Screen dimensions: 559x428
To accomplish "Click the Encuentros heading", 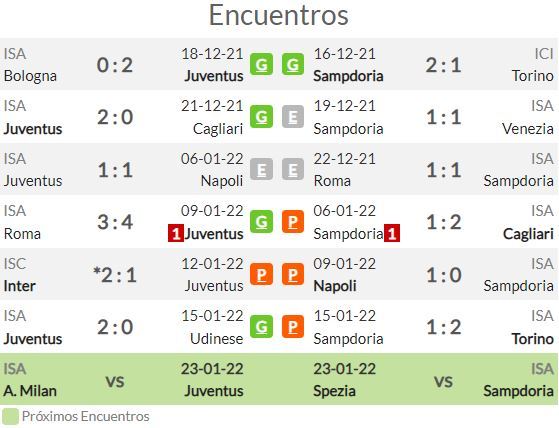I will [278, 15].
